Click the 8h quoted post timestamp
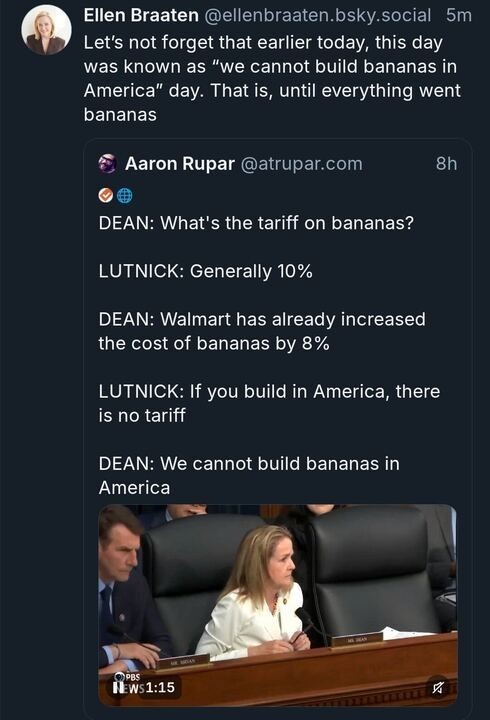Screen dimensions: 490x720 tap(446, 163)
